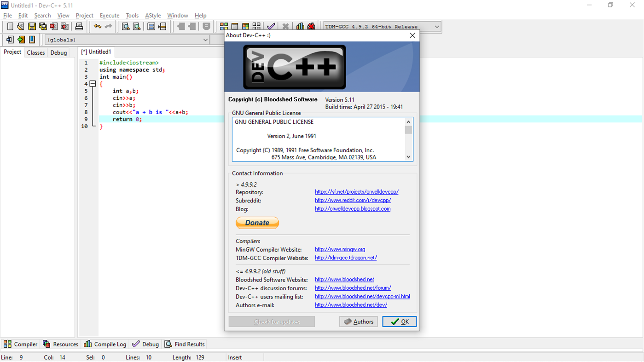Click the Authors button
Image resolution: width=644 pixels, height=362 pixels.
(359, 322)
